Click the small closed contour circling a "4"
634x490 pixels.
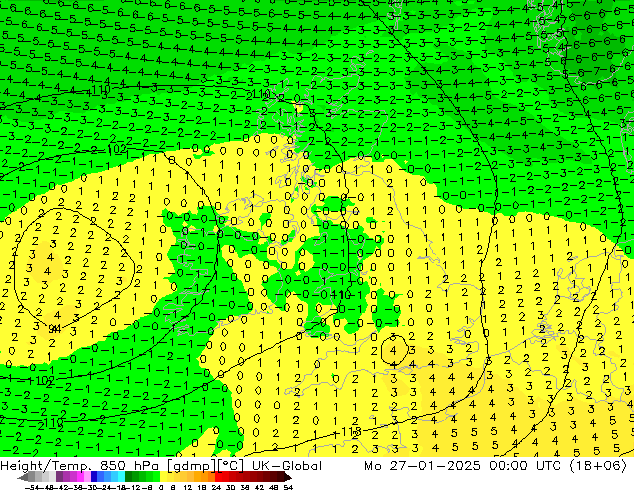point(394,351)
